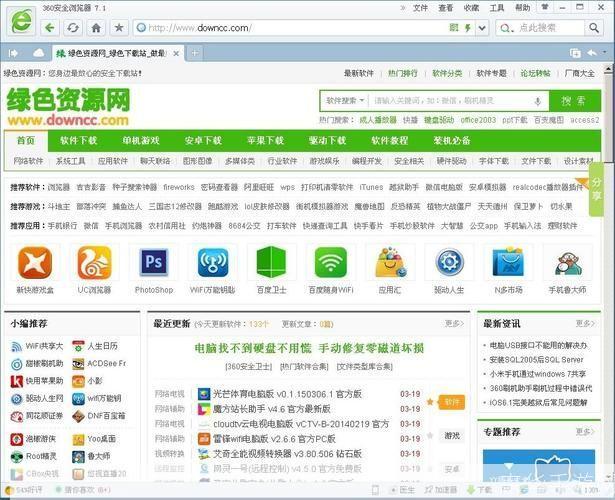Open the 热门排行 top link

[402, 73]
